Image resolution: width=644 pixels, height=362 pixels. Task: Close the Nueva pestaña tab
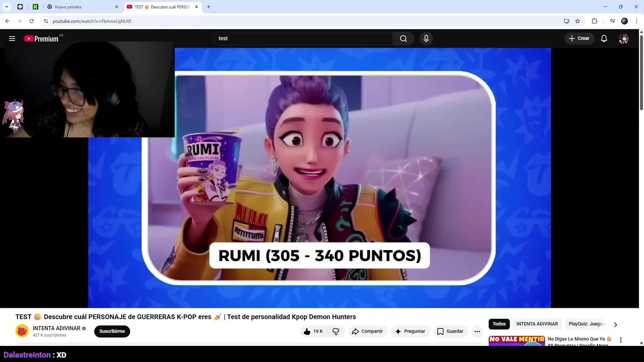pyautogui.click(x=117, y=7)
